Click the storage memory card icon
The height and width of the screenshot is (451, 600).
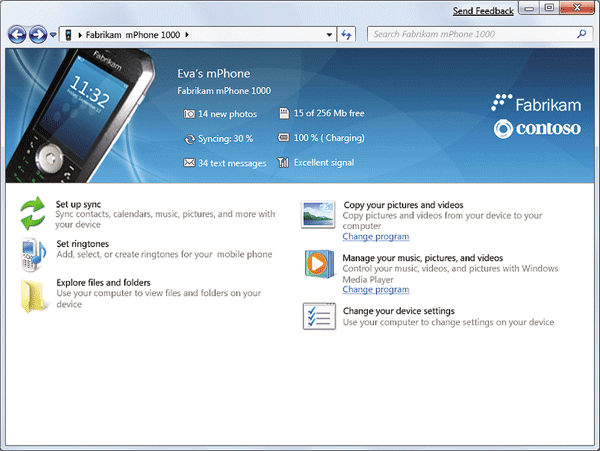click(284, 113)
